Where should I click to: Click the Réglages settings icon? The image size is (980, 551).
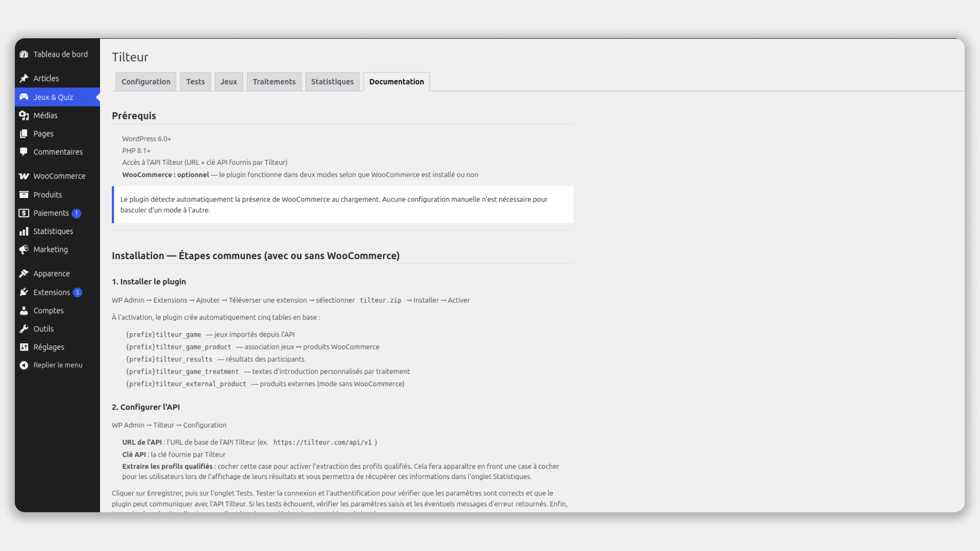24,347
